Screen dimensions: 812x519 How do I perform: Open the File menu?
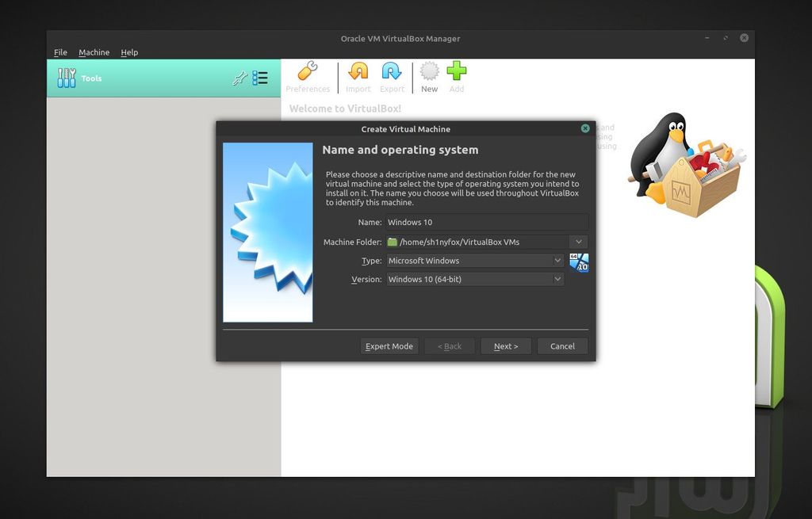[60, 52]
